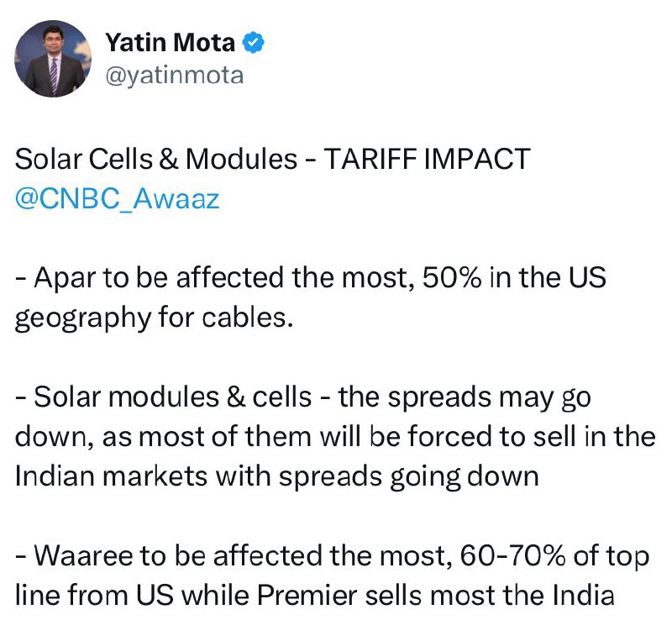Open the @CNBC_Awaaz mention link
The height and width of the screenshot is (636, 672).
pos(117,199)
